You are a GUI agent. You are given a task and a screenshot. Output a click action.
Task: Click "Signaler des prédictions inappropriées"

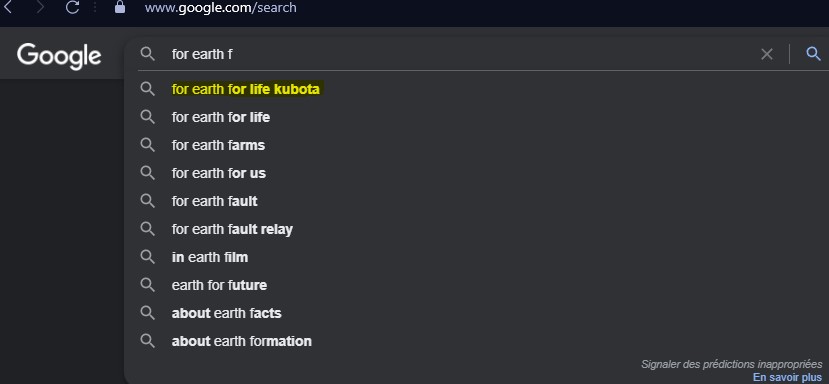coord(732,364)
